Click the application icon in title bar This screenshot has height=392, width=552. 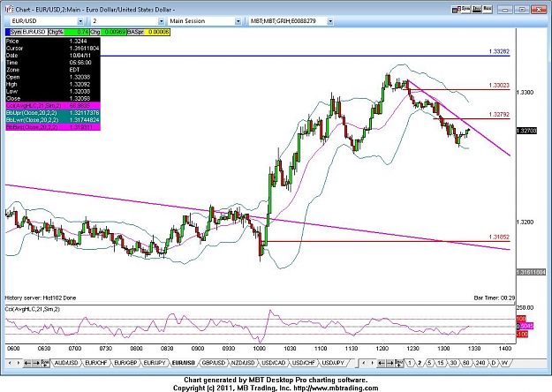[9, 10]
